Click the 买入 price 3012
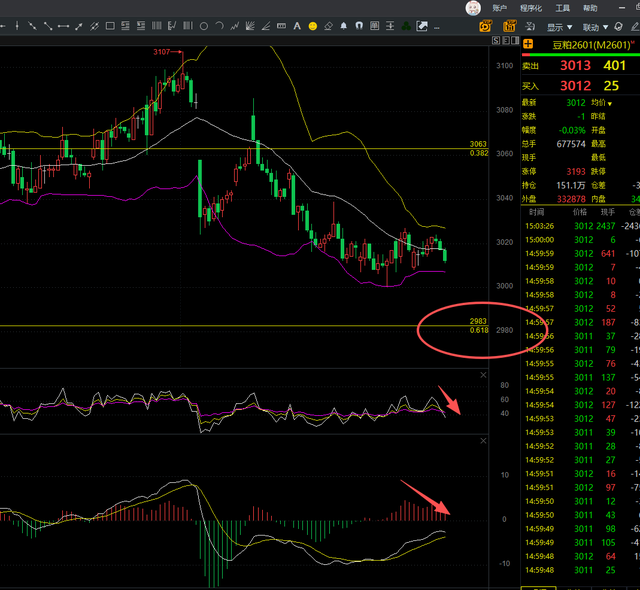 [x=574, y=84]
